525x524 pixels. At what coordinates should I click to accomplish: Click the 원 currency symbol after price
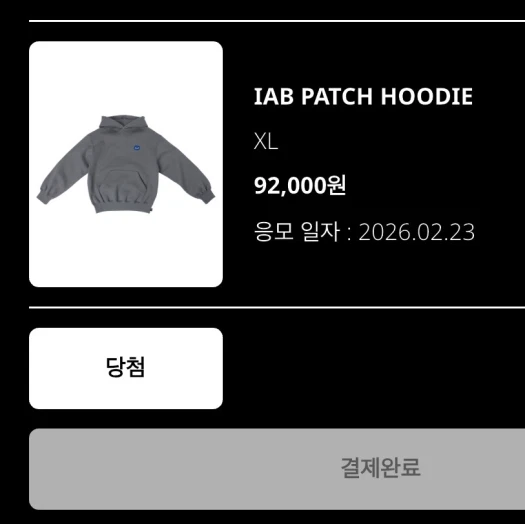337,185
